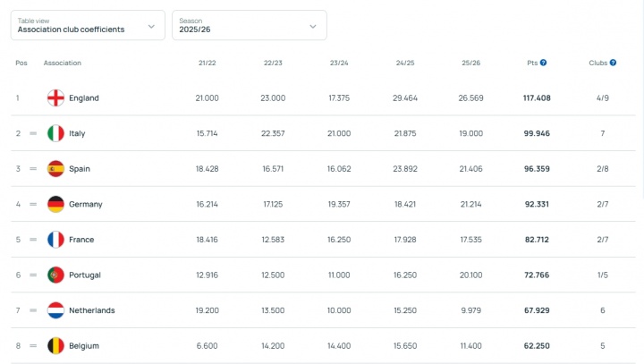644x364 pixels.
Task: Click the Germany flag icon
Action: point(55,204)
